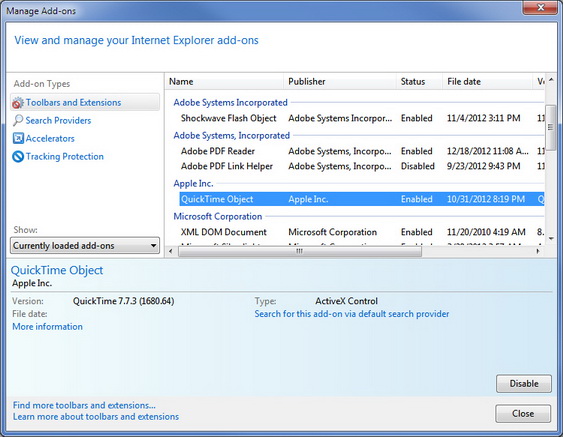Image resolution: width=563 pixels, height=437 pixels.
Task: Click the Adobe Systems Incorporated group header
Action: (x=230, y=102)
